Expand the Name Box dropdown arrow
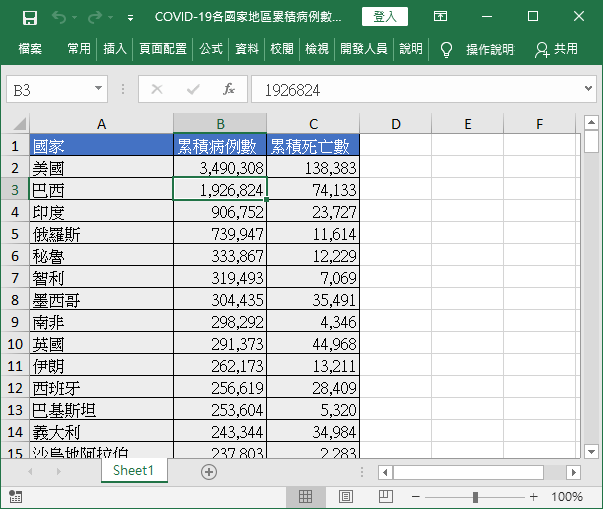This screenshot has width=603, height=509. (98, 88)
